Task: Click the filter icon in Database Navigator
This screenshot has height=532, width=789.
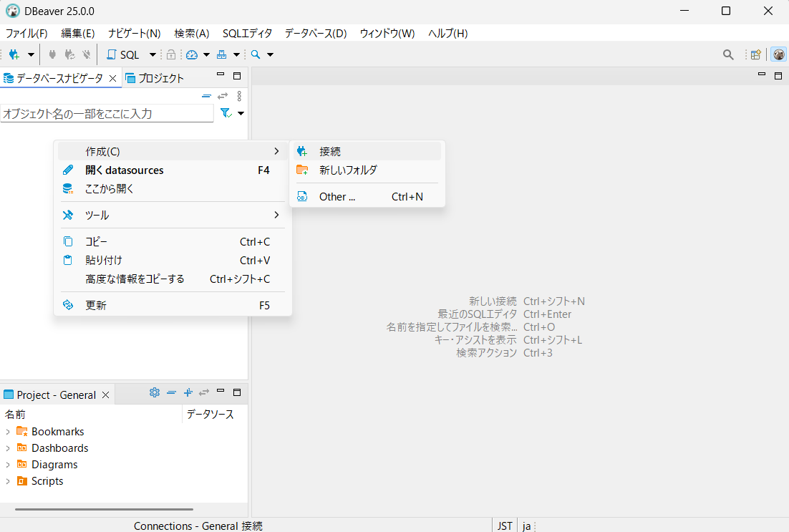Action: pyautogui.click(x=226, y=113)
